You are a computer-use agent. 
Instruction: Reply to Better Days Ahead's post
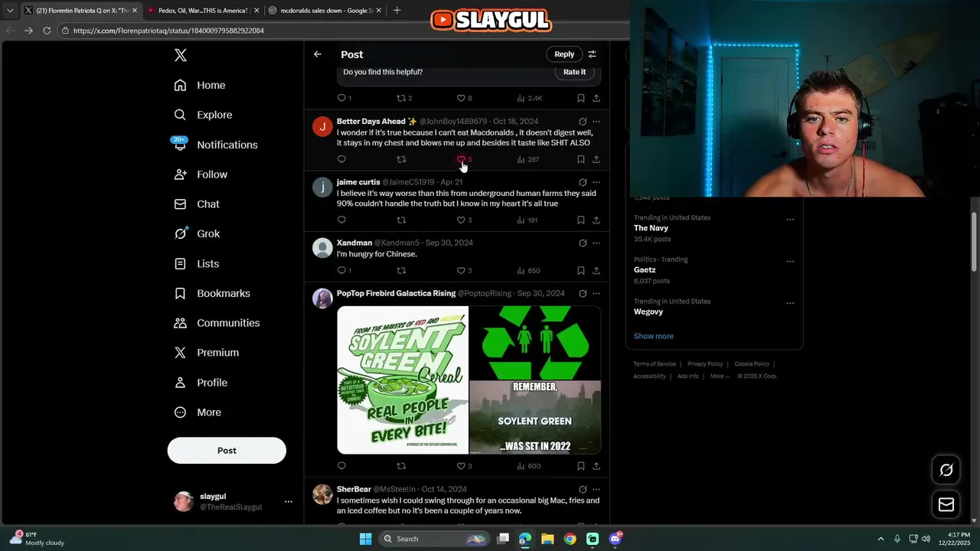tap(341, 159)
